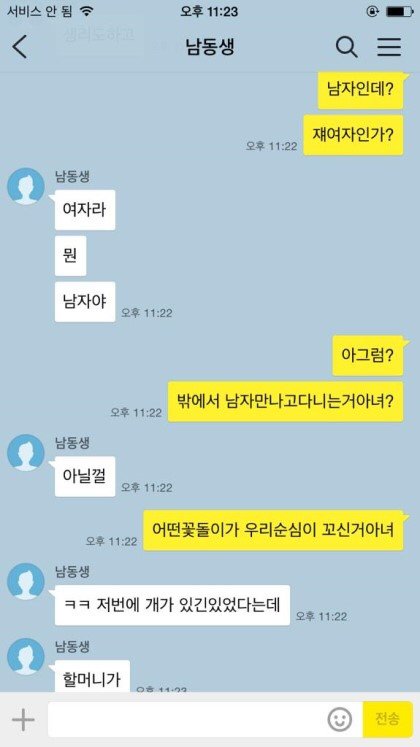
Task: Tap 남동생 avatar beside 할머니가 message
Action: click(x=26, y=656)
